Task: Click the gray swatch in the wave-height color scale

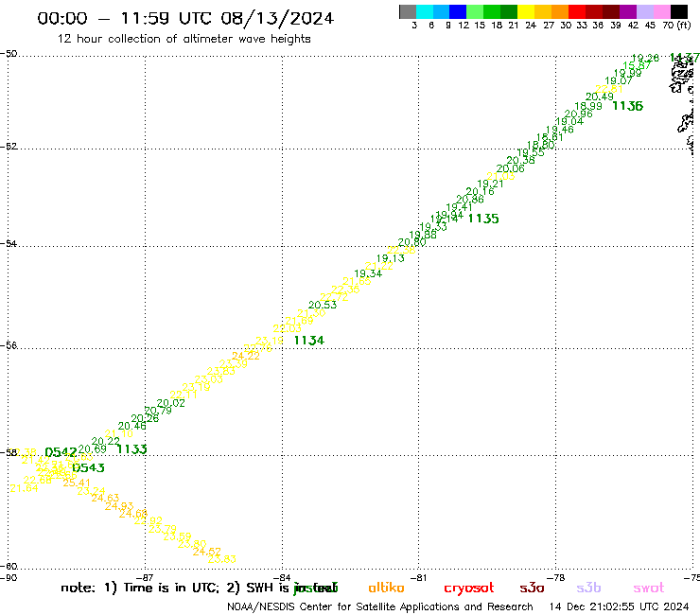Action: [408, 11]
